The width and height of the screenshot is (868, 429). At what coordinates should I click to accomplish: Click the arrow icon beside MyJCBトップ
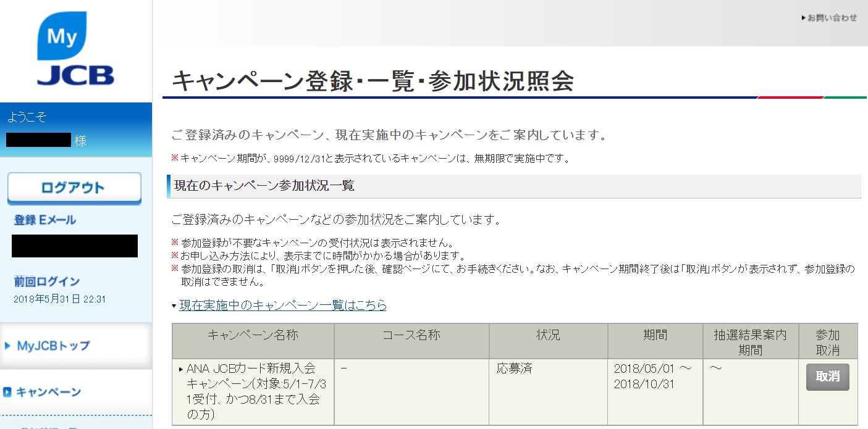click(7, 346)
